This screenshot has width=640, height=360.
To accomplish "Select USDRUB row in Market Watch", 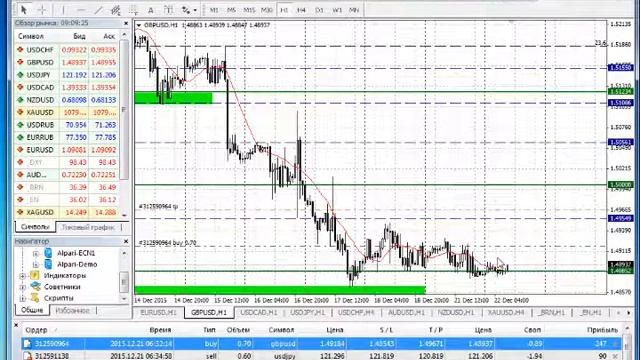I will click(x=67, y=125).
